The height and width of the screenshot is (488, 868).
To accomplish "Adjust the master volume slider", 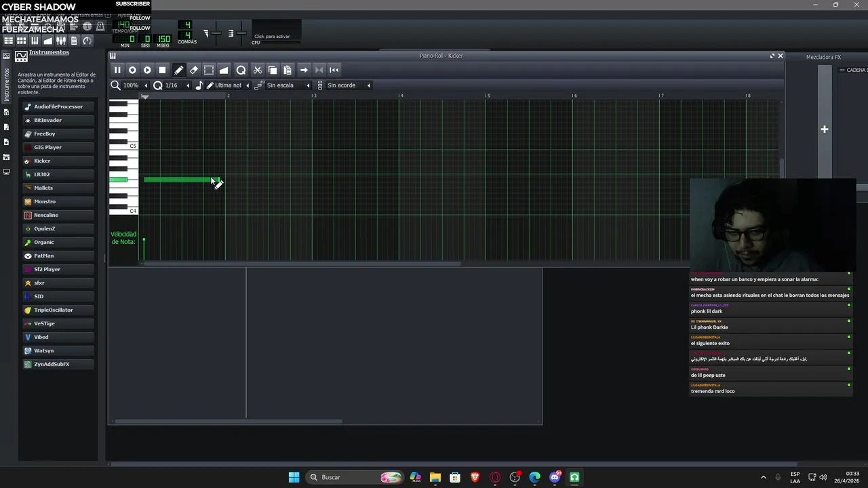I will coord(215,33).
